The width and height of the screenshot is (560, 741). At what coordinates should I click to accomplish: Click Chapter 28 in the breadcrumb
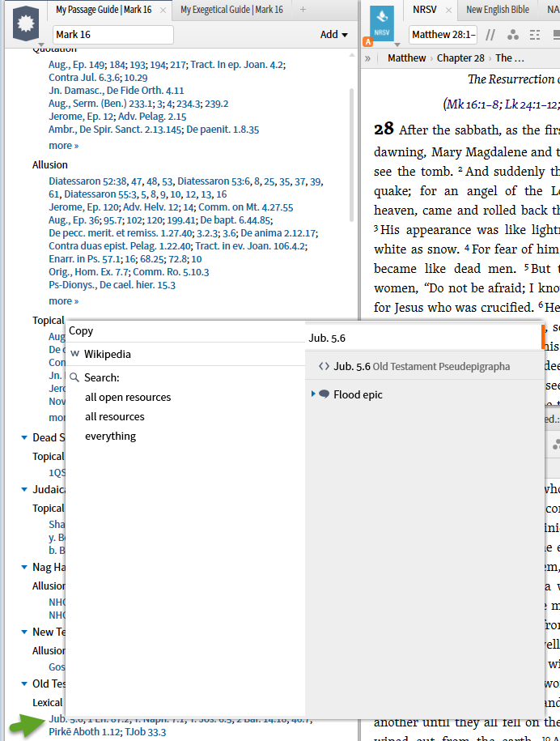click(460, 58)
